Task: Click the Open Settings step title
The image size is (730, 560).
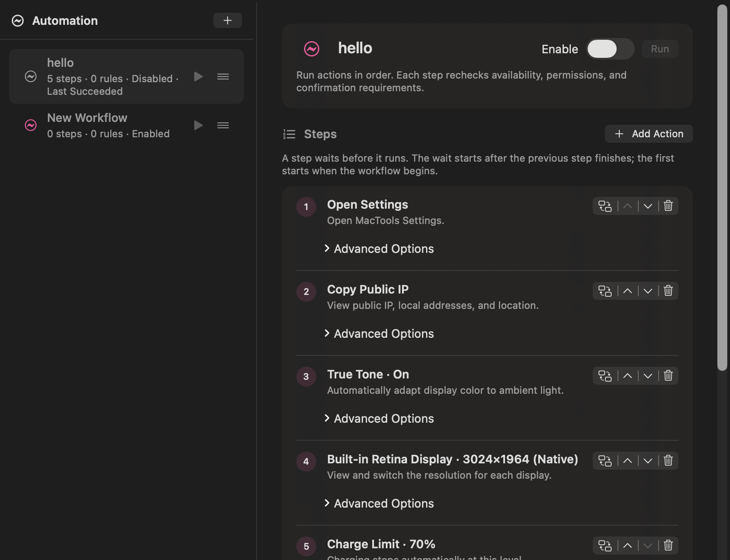Action: pos(367,205)
